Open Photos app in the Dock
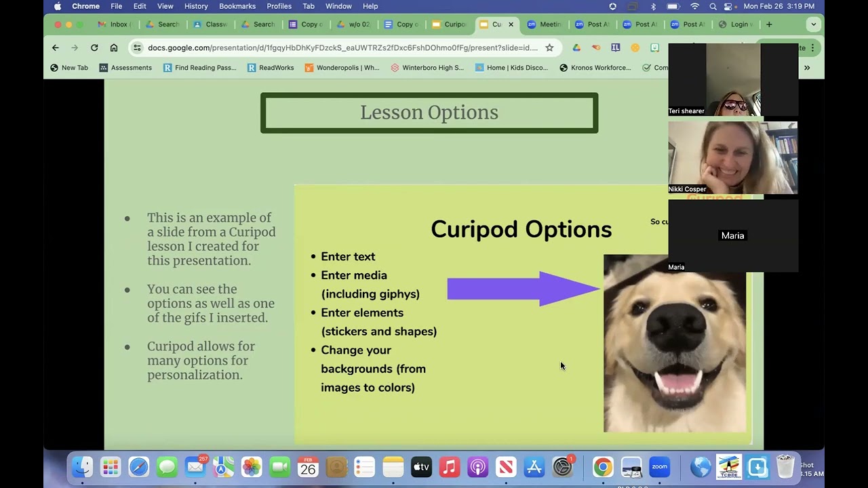Viewport: 868px width, 488px height. [252, 467]
